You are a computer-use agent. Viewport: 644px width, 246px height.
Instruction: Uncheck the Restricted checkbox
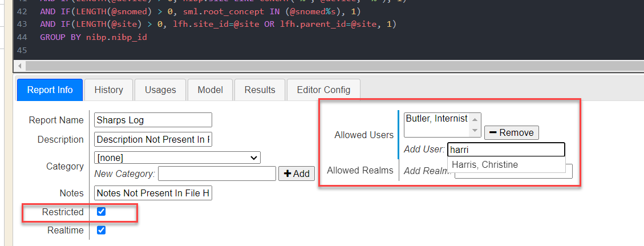click(101, 212)
